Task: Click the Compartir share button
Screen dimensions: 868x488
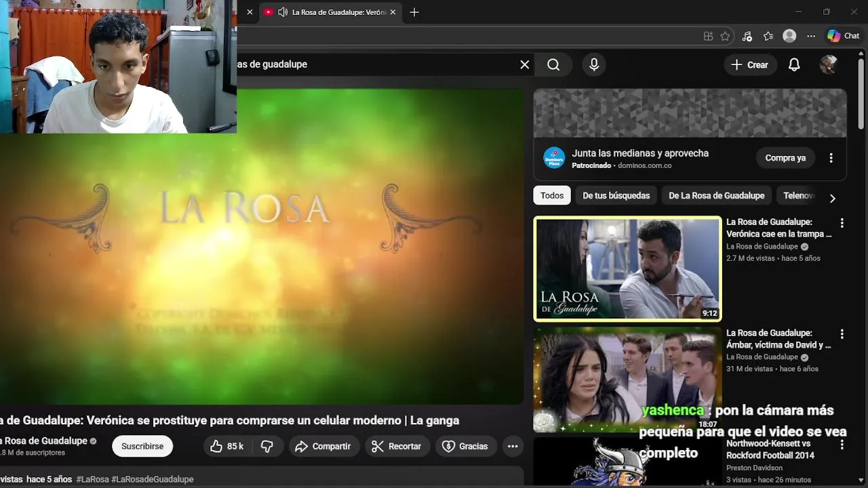Action: [x=323, y=446]
